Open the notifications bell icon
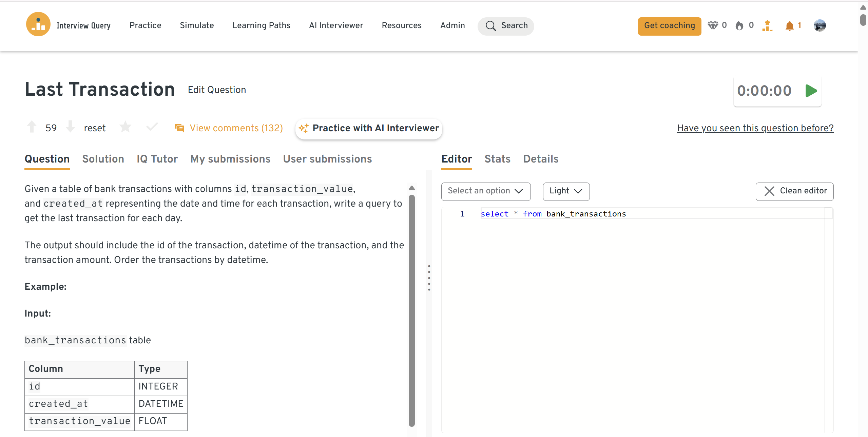The image size is (868, 437). click(789, 26)
